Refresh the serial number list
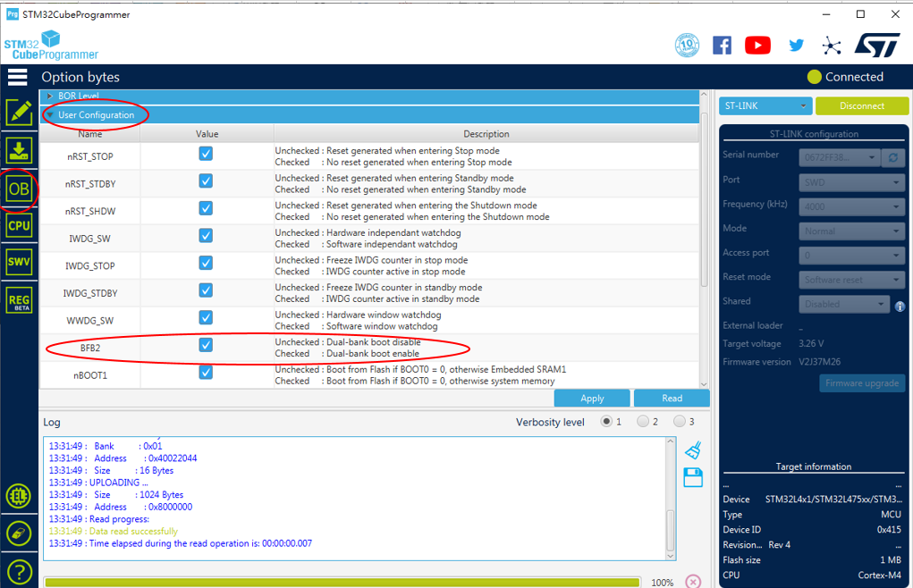Screen dimensions: 913x588 click(x=893, y=157)
